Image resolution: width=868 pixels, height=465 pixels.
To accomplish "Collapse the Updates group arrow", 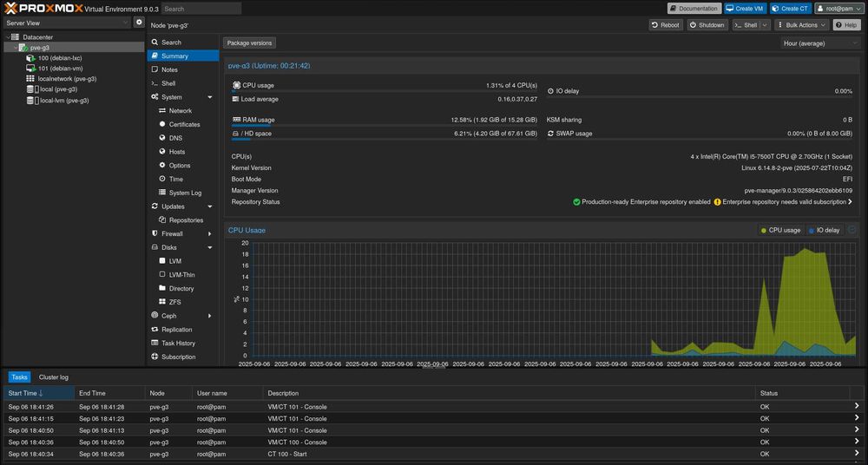I will [210, 206].
